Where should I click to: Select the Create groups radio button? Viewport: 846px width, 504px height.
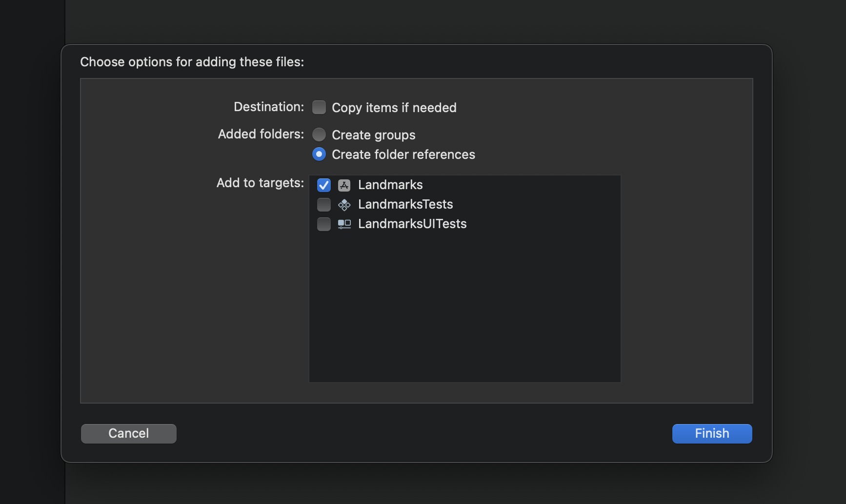[x=319, y=135]
